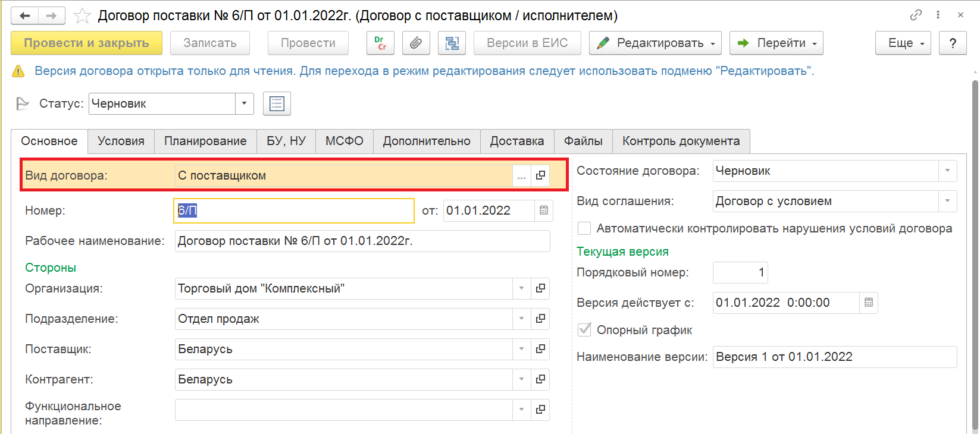This screenshot has height=434, width=980.
Task: Click the Рабочее наименование field
Action: click(362, 241)
